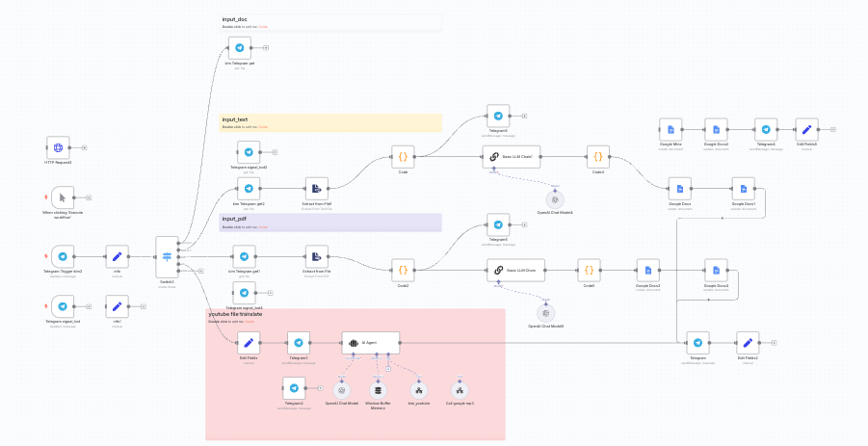The width and height of the screenshot is (868, 446).
Task: Click the Guide link in input_doc note
Action: coord(263,26)
